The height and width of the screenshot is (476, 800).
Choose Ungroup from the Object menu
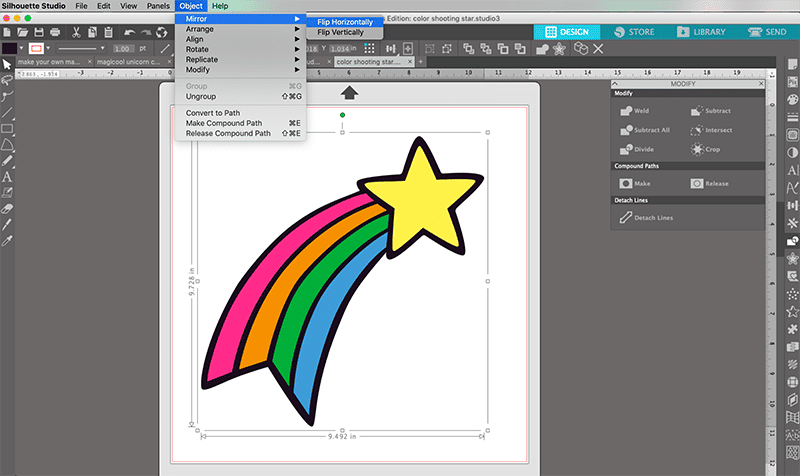pos(240,96)
